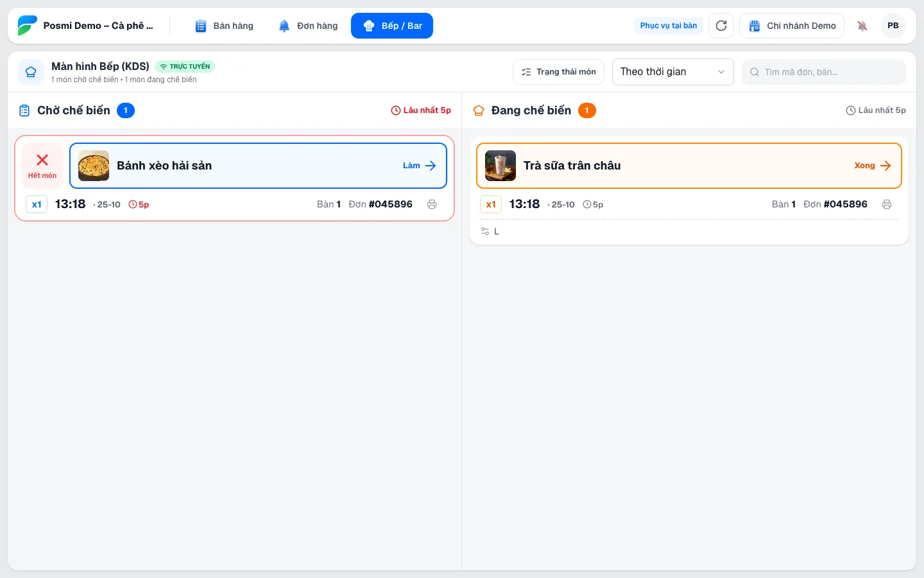Image resolution: width=924 pixels, height=578 pixels.
Task: Open the Bán hàng tab
Action: click(224, 26)
